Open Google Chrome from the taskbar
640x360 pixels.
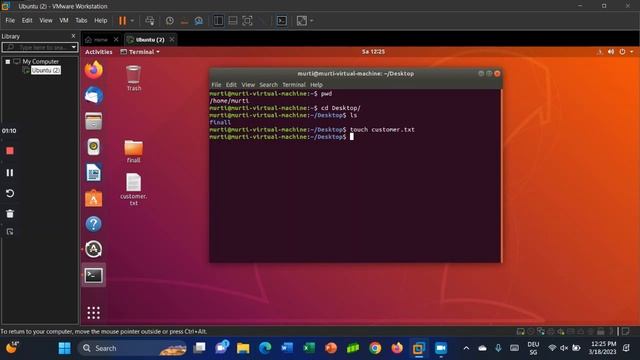point(375,348)
